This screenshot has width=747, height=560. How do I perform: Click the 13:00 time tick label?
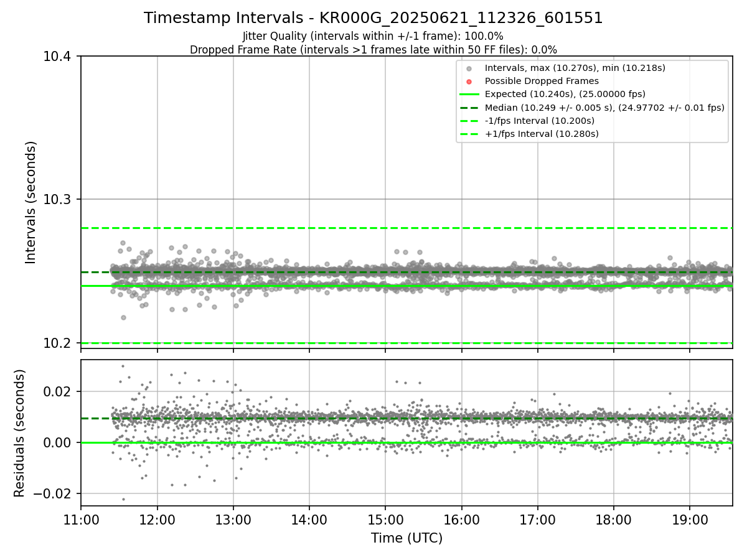(233, 519)
